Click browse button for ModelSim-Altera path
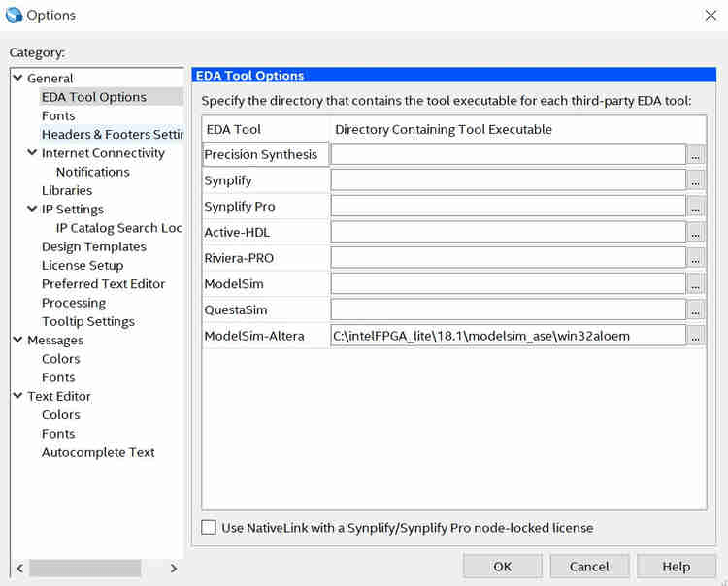Viewport: 728px width, 586px height. pos(696,336)
